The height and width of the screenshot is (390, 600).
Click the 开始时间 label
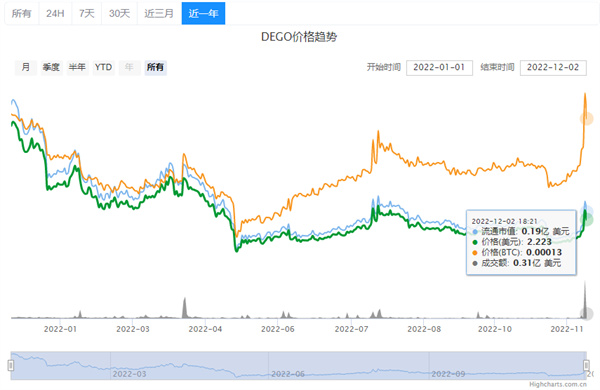pyautogui.click(x=383, y=67)
